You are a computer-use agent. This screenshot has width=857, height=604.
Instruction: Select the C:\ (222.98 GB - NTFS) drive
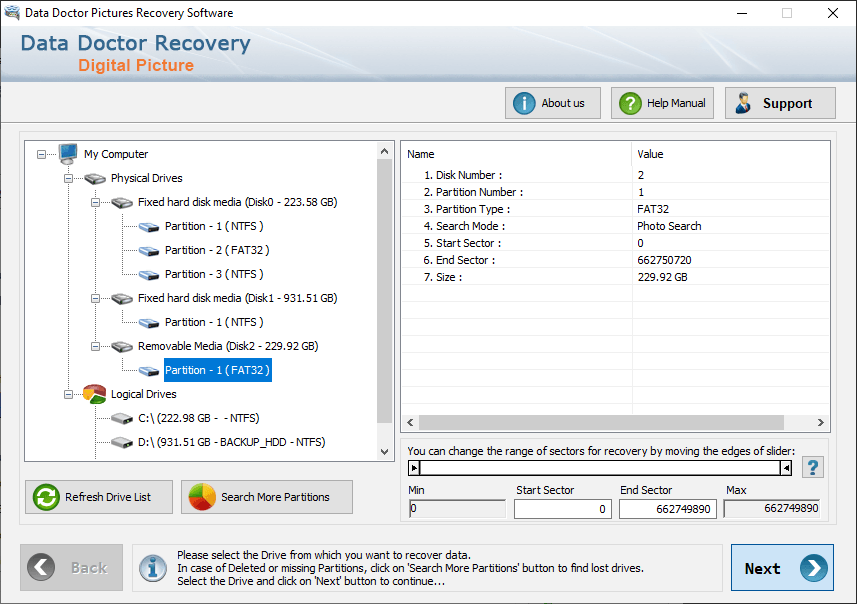click(198, 418)
